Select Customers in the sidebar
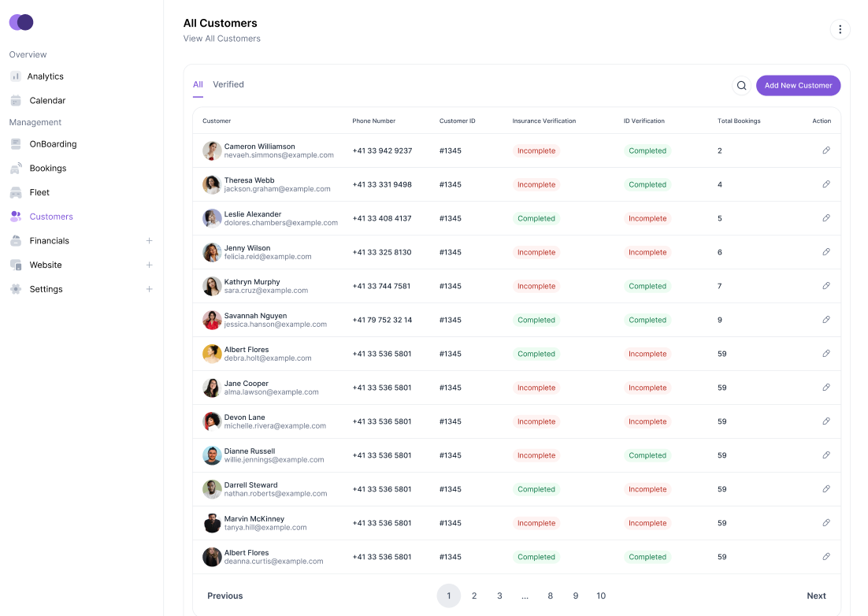 point(51,217)
